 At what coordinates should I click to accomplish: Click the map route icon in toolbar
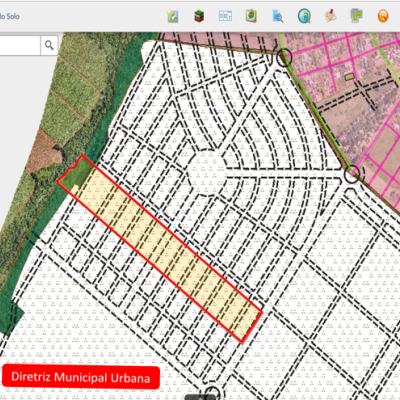click(x=173, y=16)
